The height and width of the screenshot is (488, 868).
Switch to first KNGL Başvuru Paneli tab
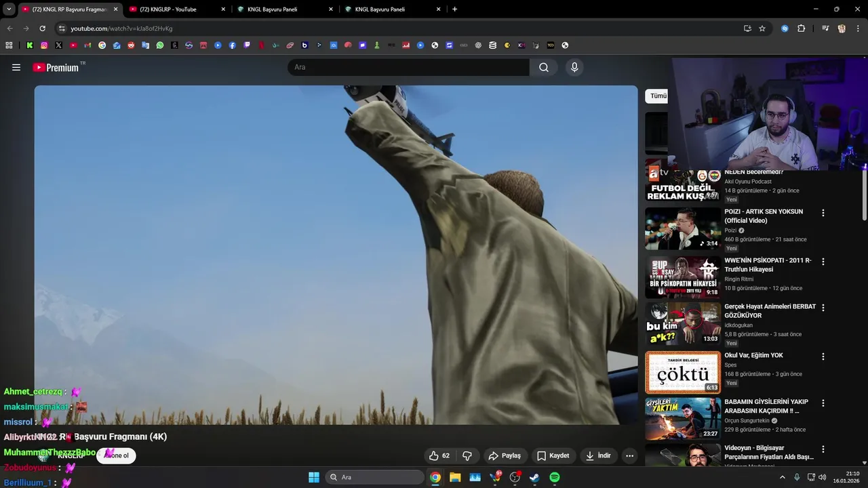[x=285, y=9]
